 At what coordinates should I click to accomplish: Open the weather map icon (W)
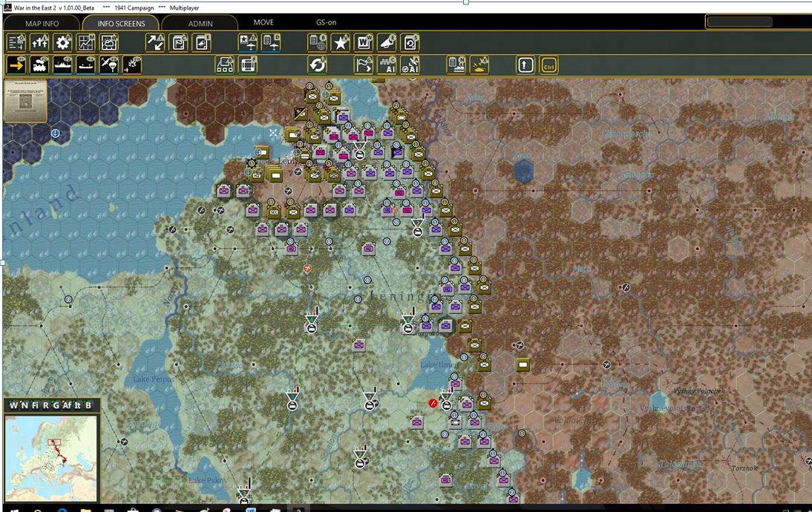click(x=109, y=42)
